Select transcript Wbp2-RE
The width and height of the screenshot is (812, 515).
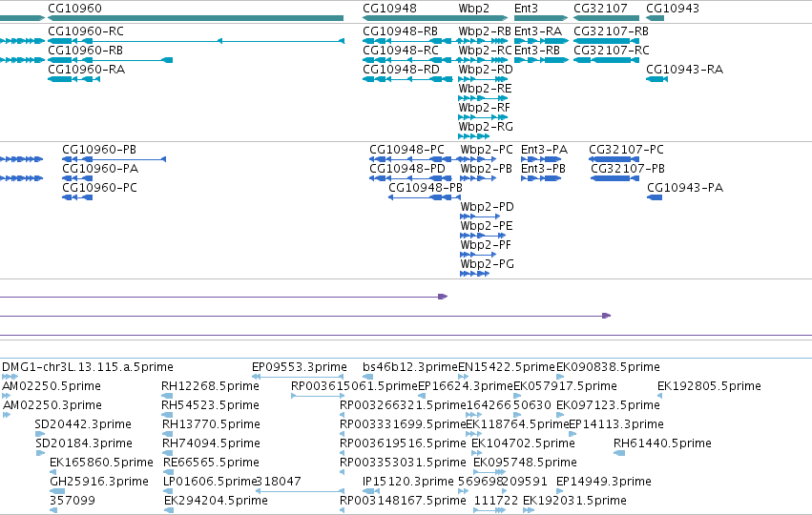(483, 98)
